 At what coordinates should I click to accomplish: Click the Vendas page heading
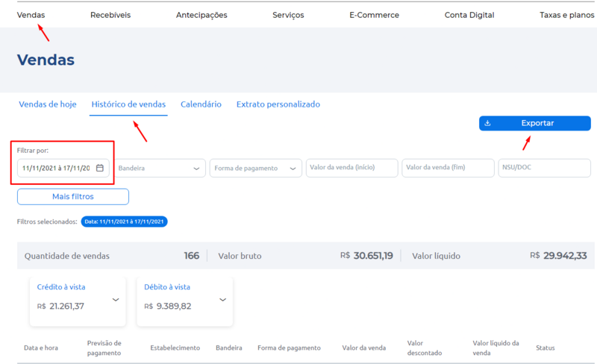click(46, 60)
